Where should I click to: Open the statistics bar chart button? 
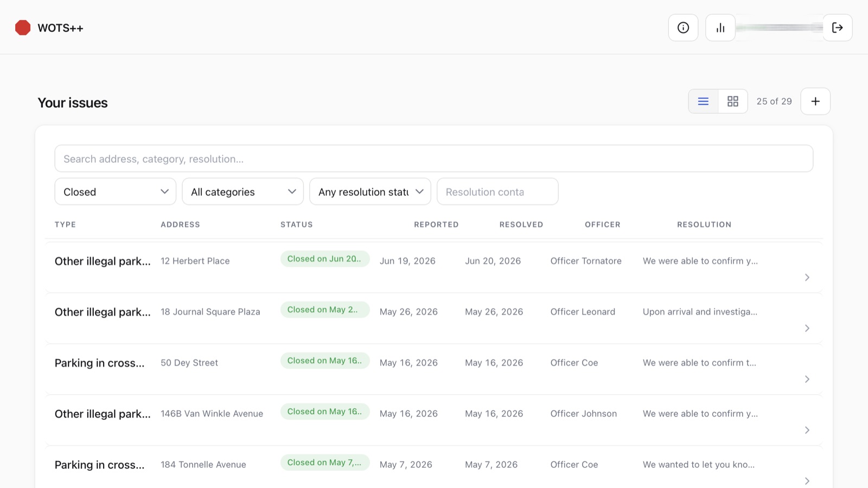click(720, 28)
